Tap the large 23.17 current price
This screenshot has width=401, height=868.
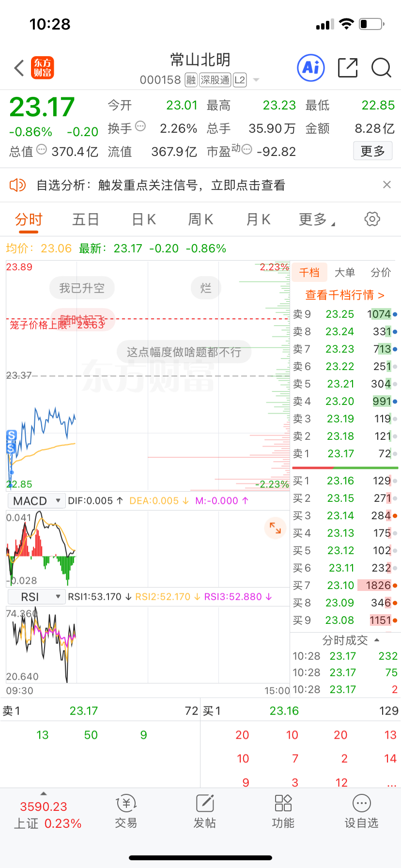[x=42, y=107]
